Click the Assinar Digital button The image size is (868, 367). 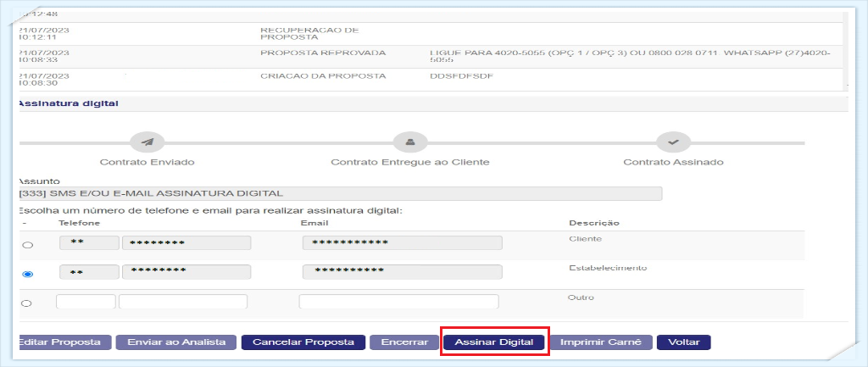[494, 342]
